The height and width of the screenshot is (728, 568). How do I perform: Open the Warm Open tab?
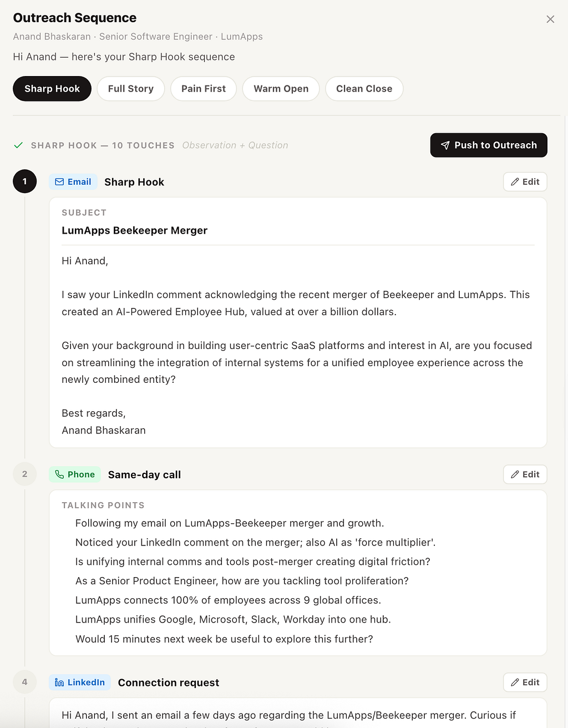pos(281,89)
